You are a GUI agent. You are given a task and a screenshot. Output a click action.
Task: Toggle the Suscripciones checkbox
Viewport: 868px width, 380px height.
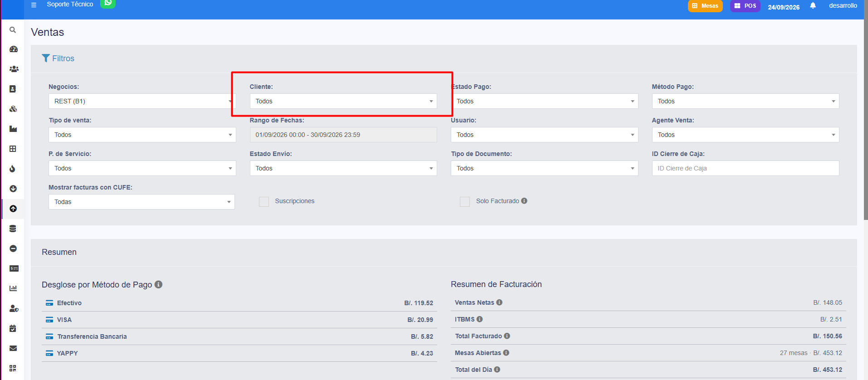tap(264, 202)
